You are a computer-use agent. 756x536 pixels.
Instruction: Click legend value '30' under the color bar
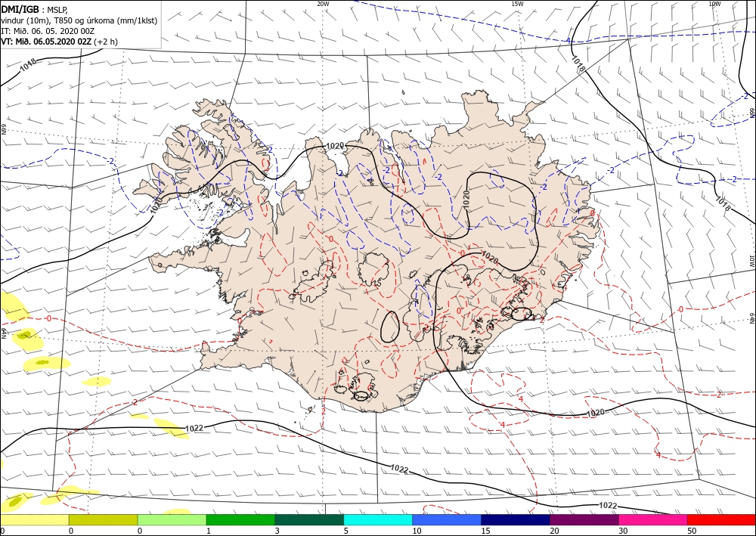[x=623, y=531]
